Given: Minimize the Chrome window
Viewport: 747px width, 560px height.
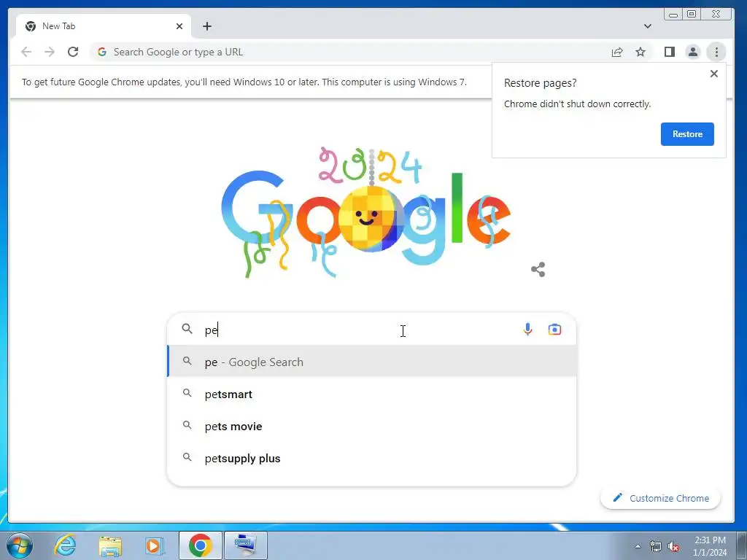Looking at the screenshot, I should (673, 15).
